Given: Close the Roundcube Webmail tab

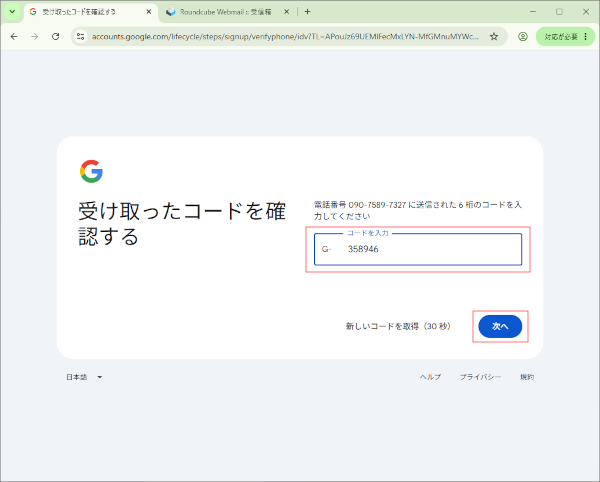Looking at the screenshot, I should click(286, 12).
